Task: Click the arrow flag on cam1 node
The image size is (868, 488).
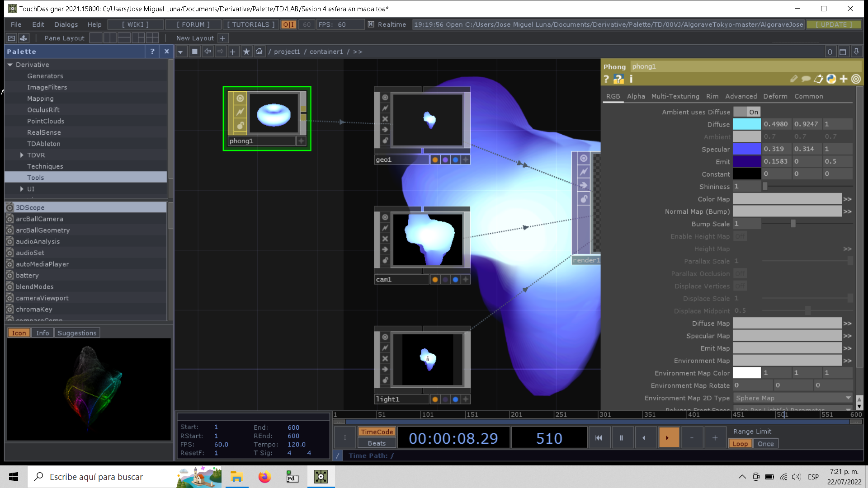Action: click(385, 249)
